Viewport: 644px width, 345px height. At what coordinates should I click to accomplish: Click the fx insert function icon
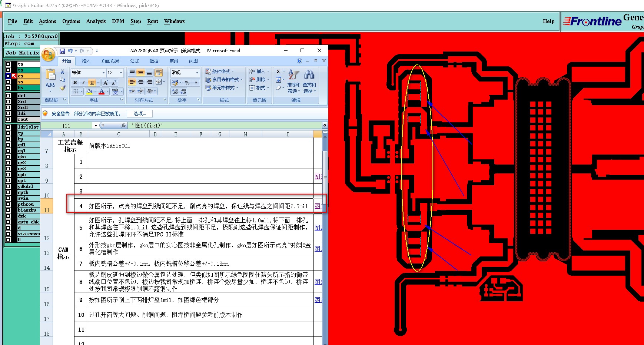click(x=123, y=125)
